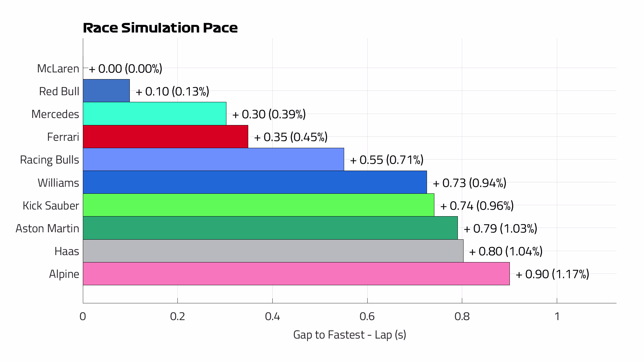Click the "Race Simulation Pace" title
644x362 pixels.
[x=160, y=28]
